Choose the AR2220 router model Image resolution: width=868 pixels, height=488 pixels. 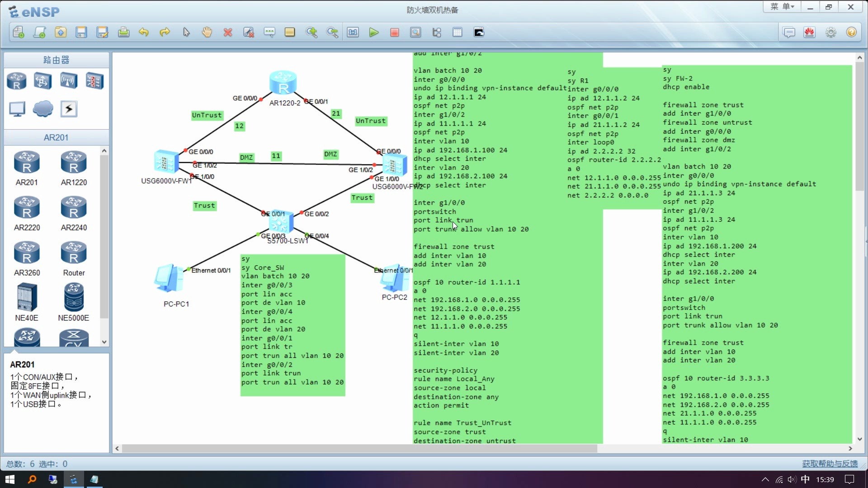pos(27,214)
